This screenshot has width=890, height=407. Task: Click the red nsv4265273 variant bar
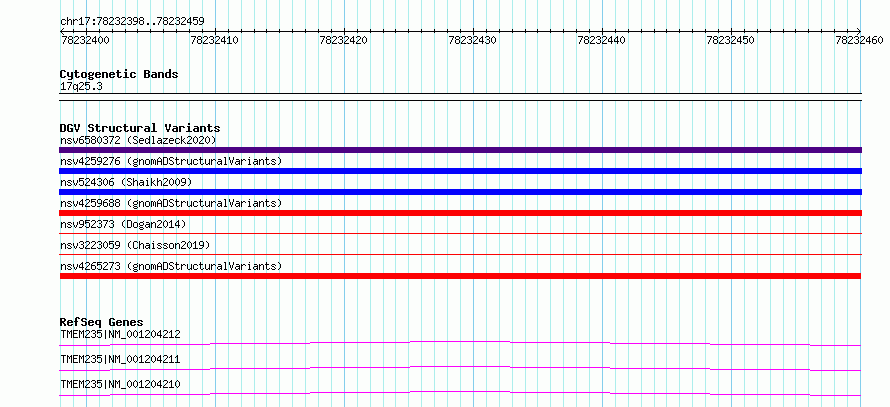[460, 276]
